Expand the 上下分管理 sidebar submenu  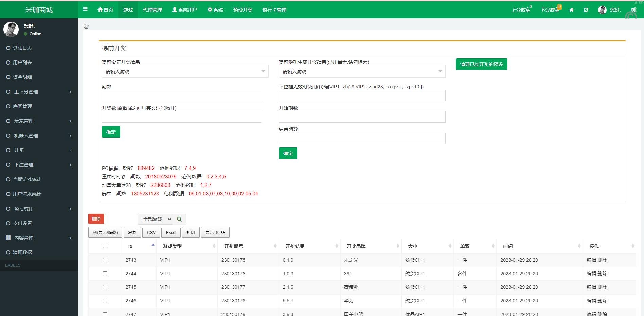coord(39,92)
